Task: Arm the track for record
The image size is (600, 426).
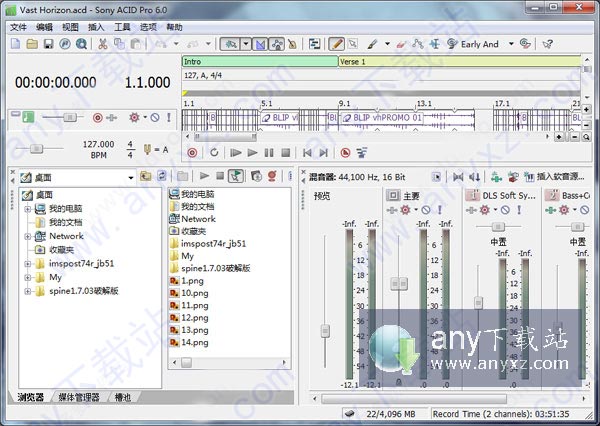Action: [98, 118]
